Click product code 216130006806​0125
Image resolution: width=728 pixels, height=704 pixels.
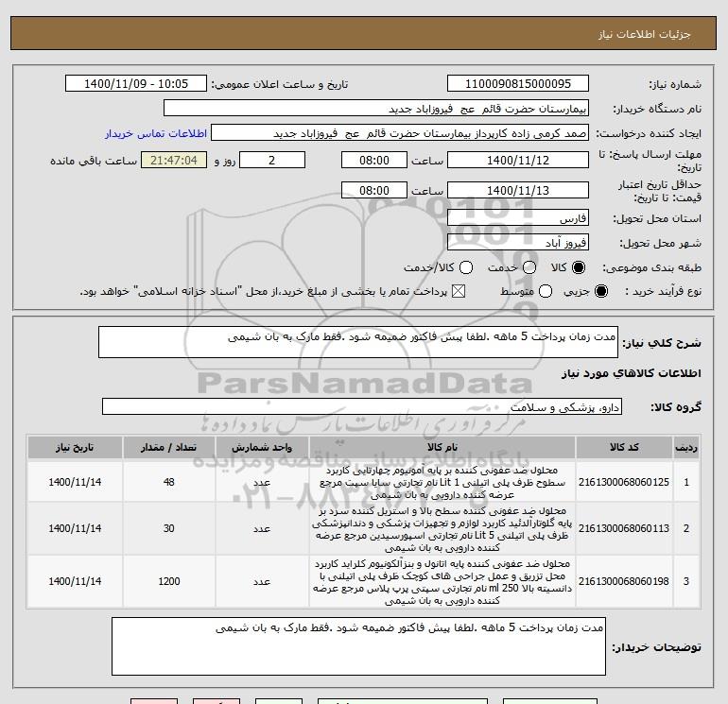[x=624, y=482]
